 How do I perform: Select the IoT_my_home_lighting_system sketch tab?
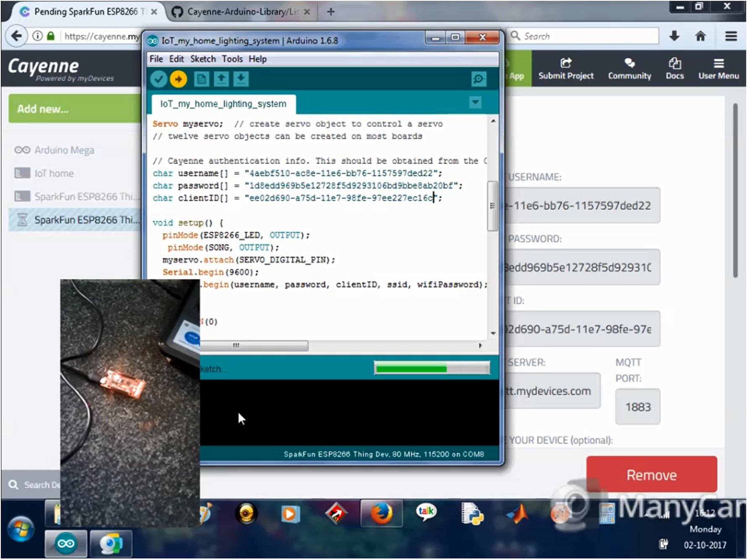click(223, 104)
